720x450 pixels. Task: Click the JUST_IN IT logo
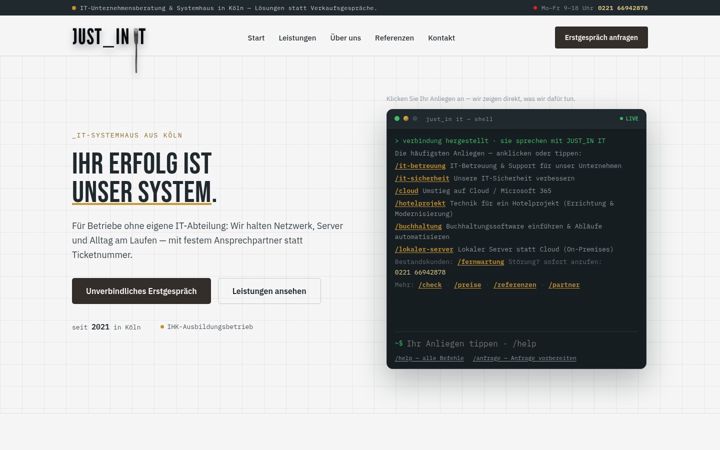108,37
